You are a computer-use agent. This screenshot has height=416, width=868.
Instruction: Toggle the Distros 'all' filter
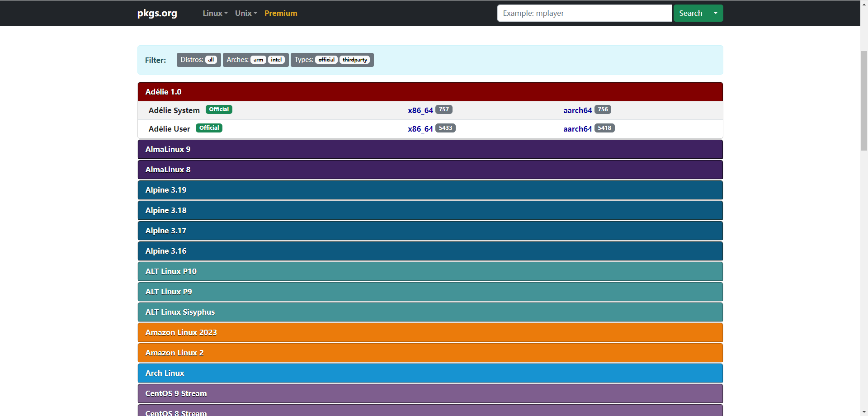pos(211,60)
